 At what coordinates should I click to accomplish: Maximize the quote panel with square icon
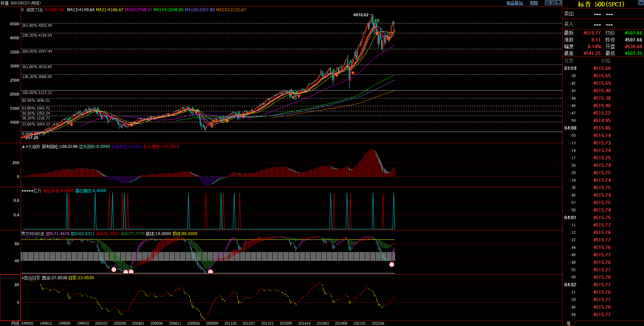click(641, 3)
